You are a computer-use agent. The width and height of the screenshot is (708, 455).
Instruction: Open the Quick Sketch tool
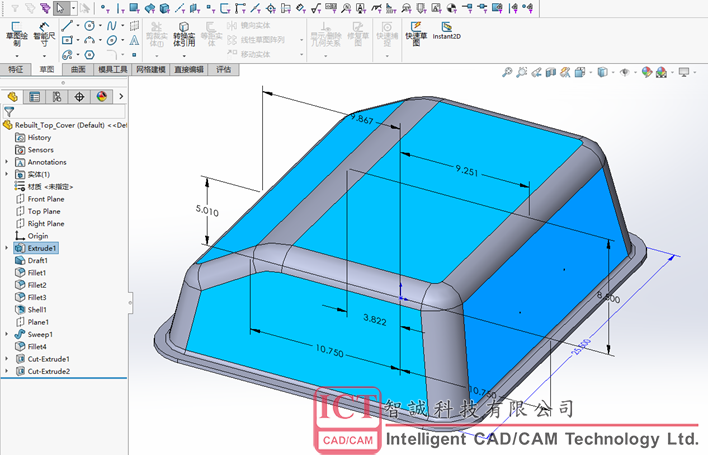416,33
